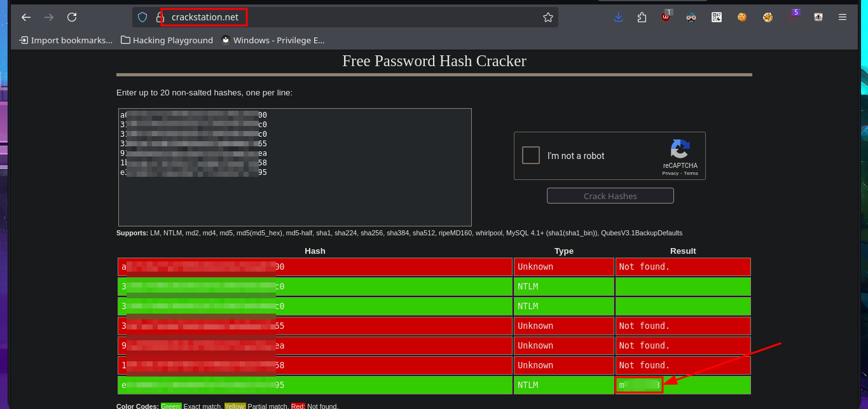Open the uBlock Origin extension icon
Screen dimensions: 868x409
point(666,17)
